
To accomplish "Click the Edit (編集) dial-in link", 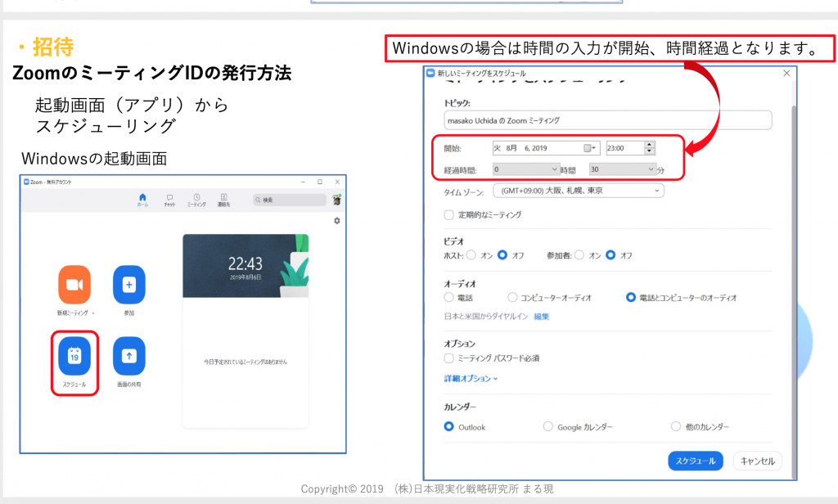I will coord(542,317).
